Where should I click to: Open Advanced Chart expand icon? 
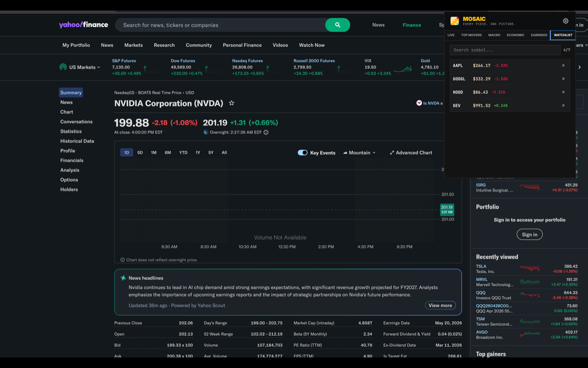pyautogui.click(x=392, y=153)
